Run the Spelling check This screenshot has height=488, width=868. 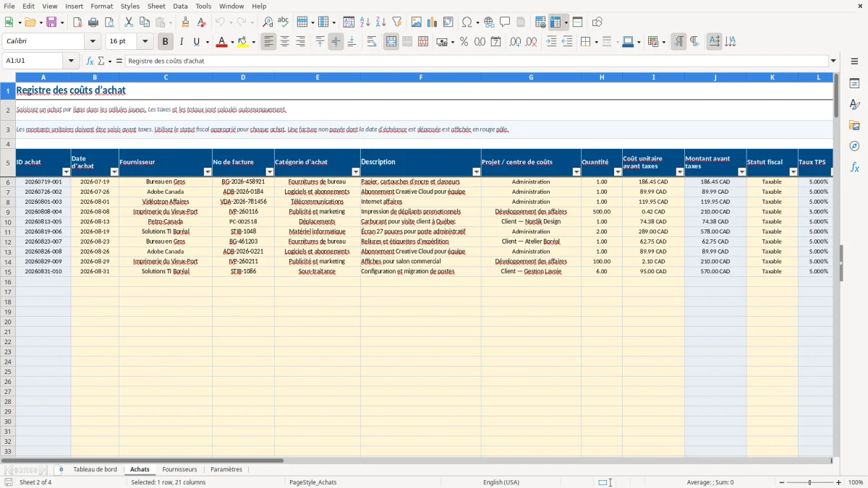284,22
